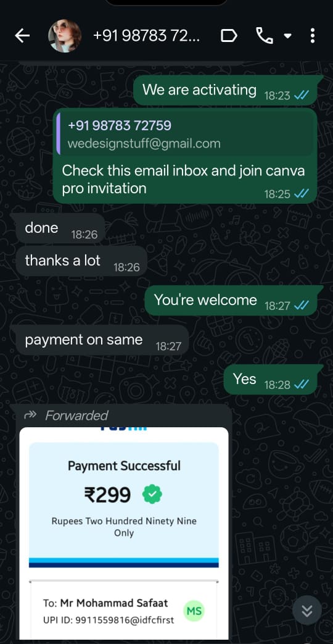Select the 'payment on same' message
The width and height of the screenshot is (333, 644).
(x=100, y=340)
